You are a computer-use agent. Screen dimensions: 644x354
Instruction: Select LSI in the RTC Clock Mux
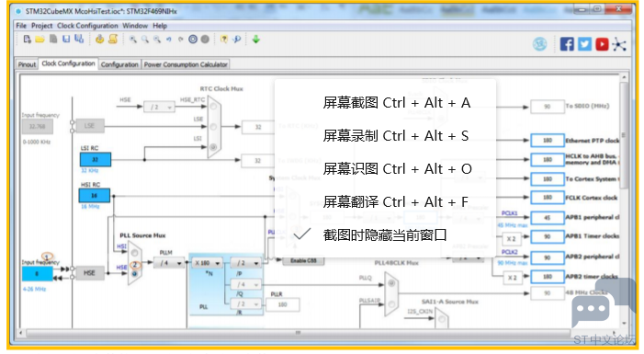click(x=213, y=147)
